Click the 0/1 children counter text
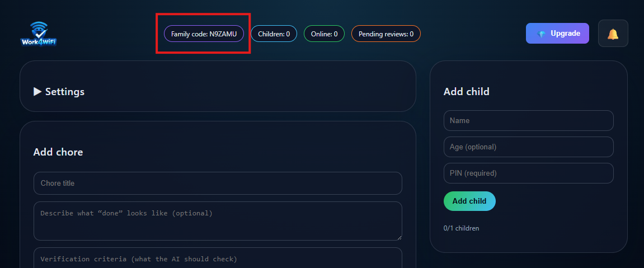Screen dimensions: 644x268 [461, 228]
